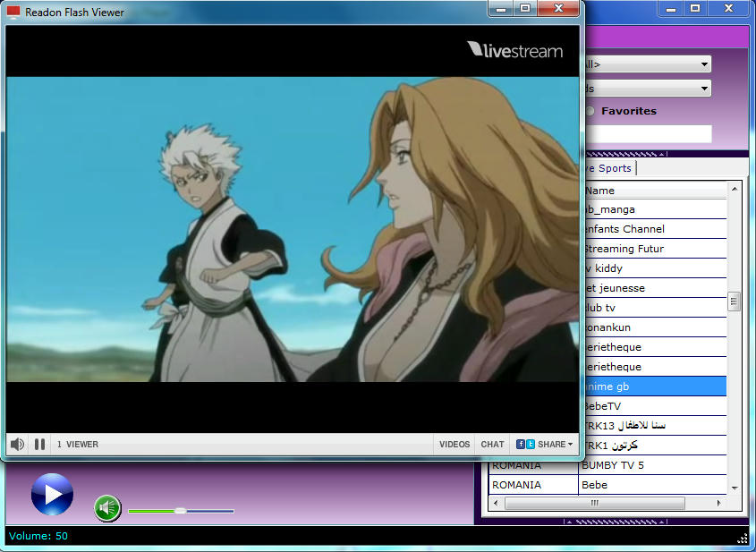Viewport: 756px width, 552px height.
Task: Click the anime video playback area
Action: [293, 229]
